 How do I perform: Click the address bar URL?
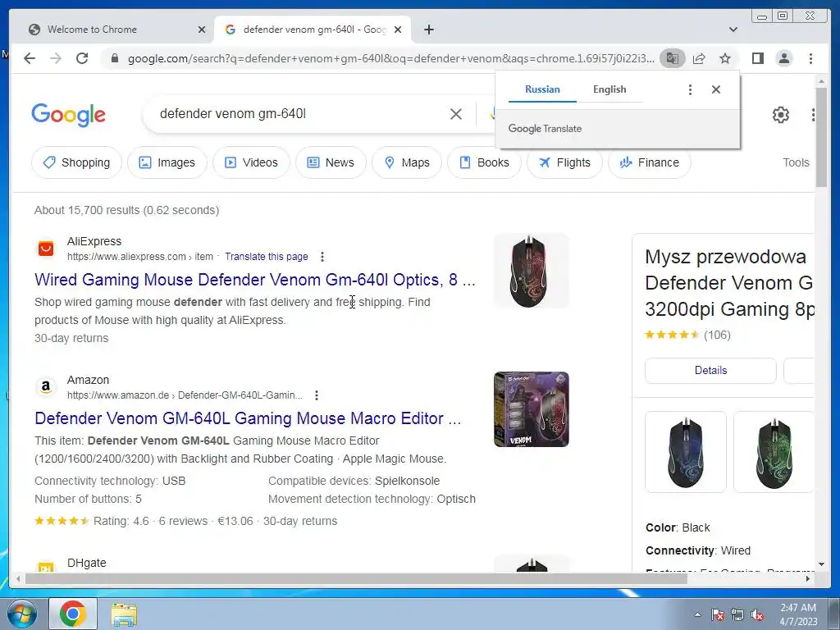(390, 58)
